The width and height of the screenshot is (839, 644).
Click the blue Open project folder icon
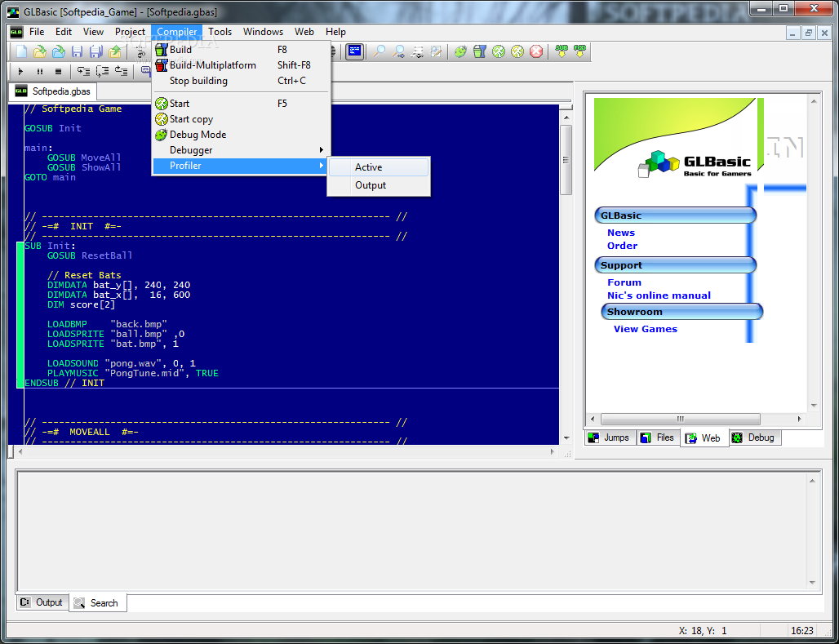pyautogui.click(x=58, y=51)
